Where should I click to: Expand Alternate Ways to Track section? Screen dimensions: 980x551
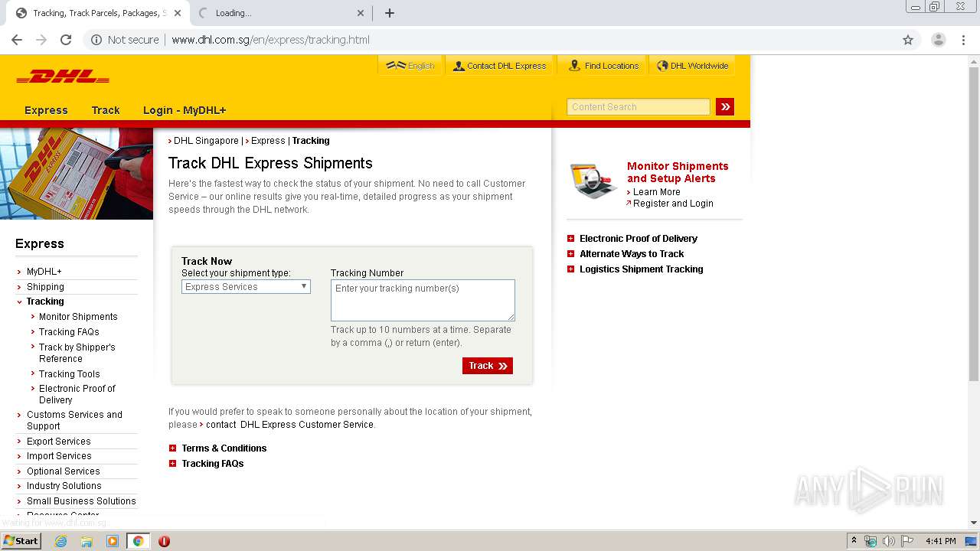coord(570,254)
